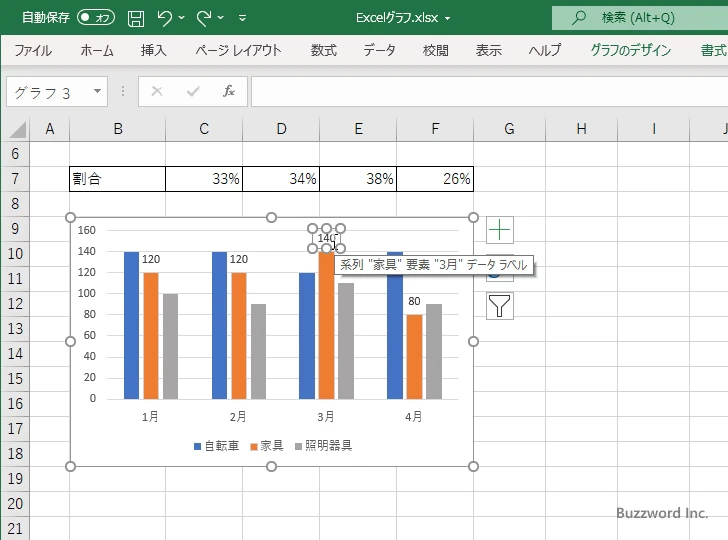Click the 検索 search box

[640, 18]
